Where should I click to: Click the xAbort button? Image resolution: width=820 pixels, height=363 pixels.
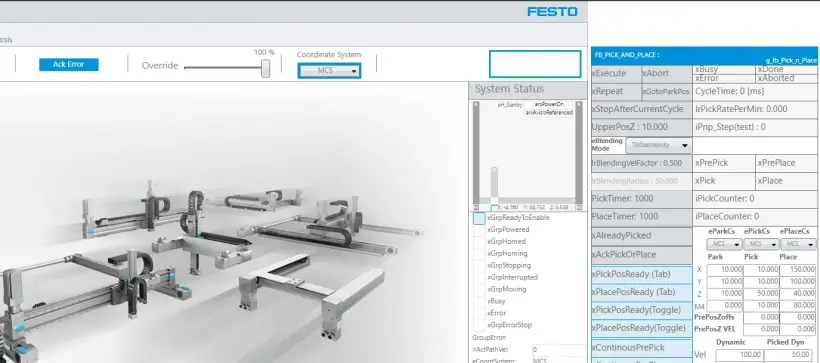tap(667, 74)
